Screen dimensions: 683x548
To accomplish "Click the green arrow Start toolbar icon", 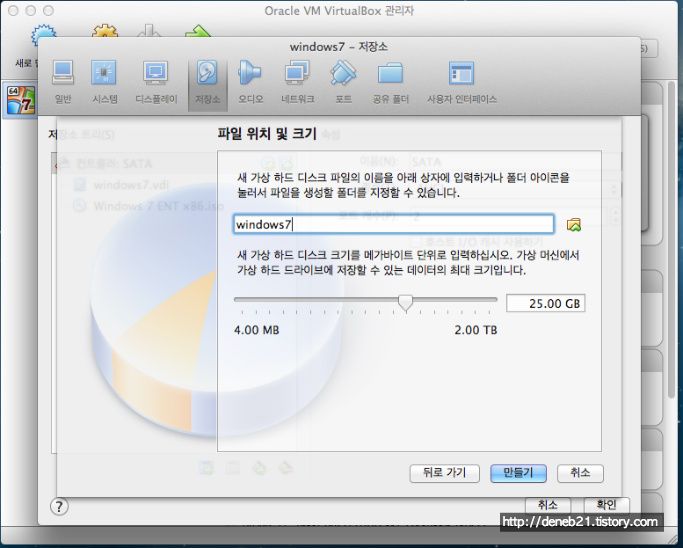I will point(198,31).
